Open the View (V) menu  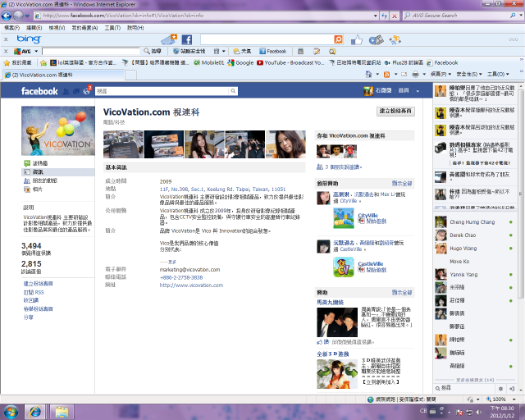point(57,28)
